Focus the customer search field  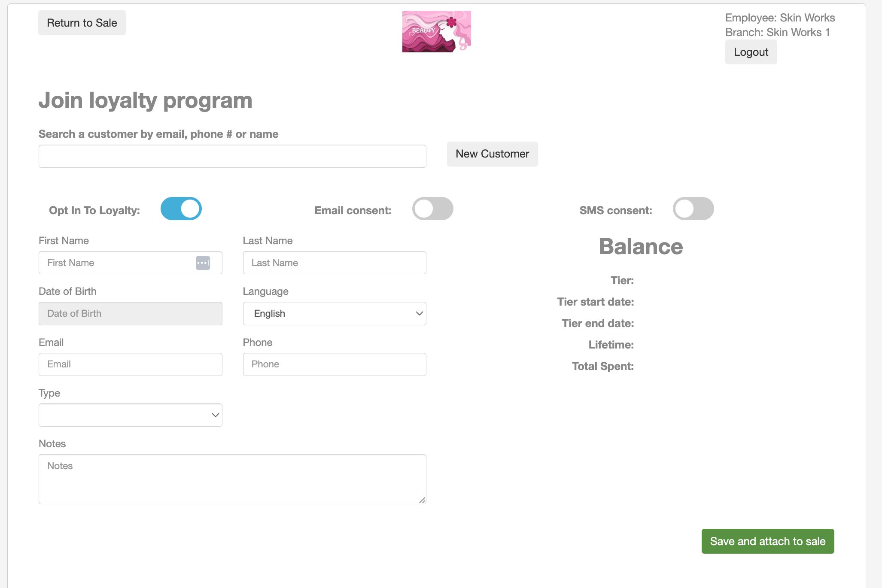pyautogui.click(x=232, y=156)
